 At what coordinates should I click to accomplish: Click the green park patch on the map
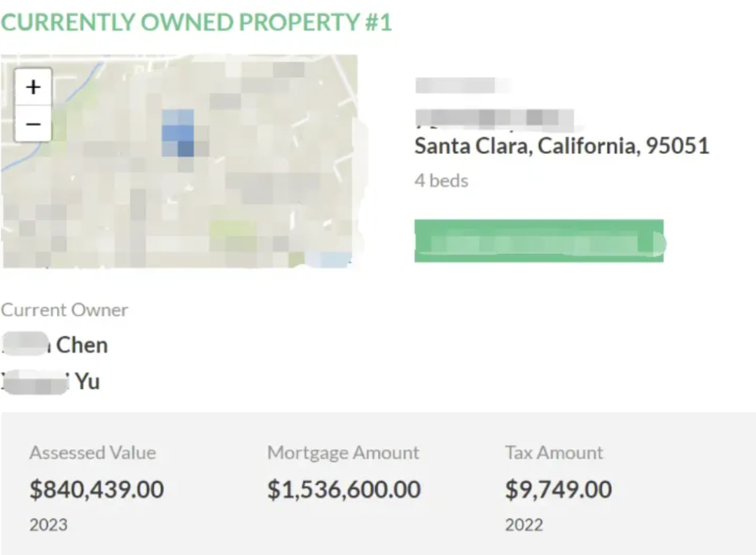pyautogui.click(x=233, y=230)
